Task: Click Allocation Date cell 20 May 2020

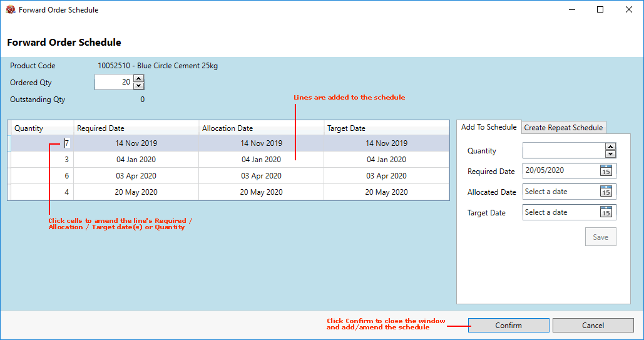Action: [261, 192]
